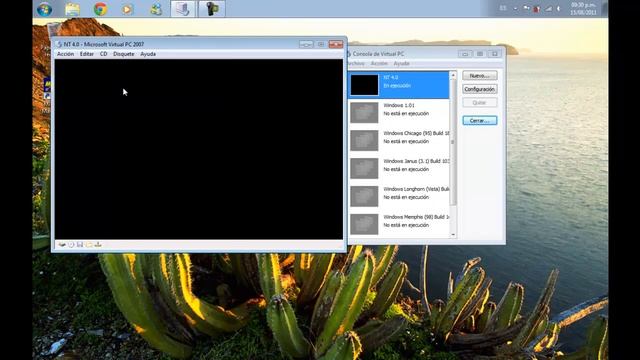This screenshot has width=640, height=360.
Task: Open the volume speaker tray icon
Action: (x=558, y=9)
